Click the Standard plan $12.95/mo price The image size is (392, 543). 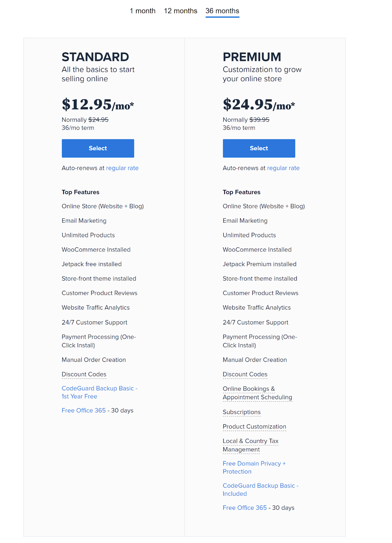tap(98, 105)
